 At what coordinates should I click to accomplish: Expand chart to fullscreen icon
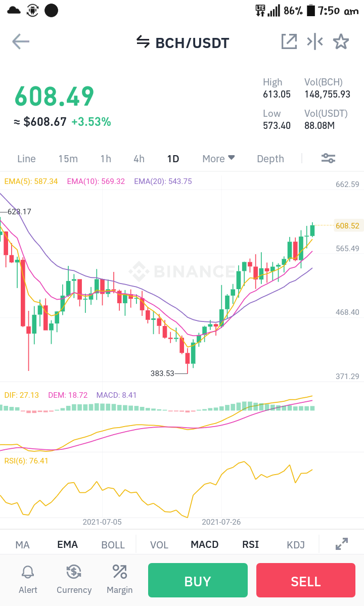pyautogui.click(x=342, y=544)
